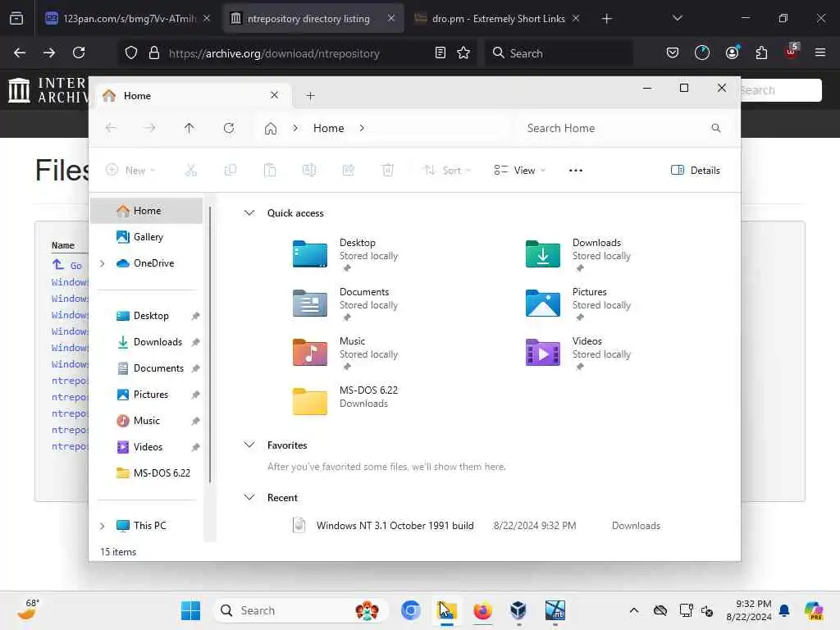Switch to 123pan.com Firefox tab
The width and height of the screenshot is (840, 630).
click(128, 18)
